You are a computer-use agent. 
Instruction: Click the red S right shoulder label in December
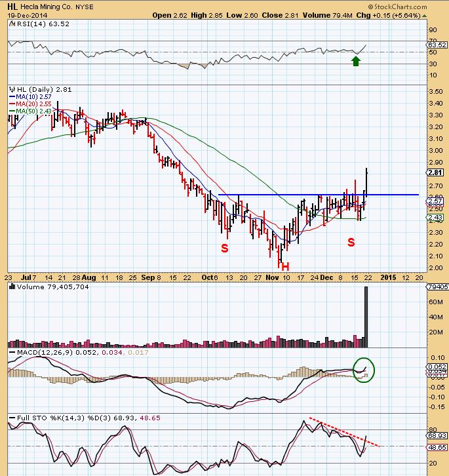point(351,242)
